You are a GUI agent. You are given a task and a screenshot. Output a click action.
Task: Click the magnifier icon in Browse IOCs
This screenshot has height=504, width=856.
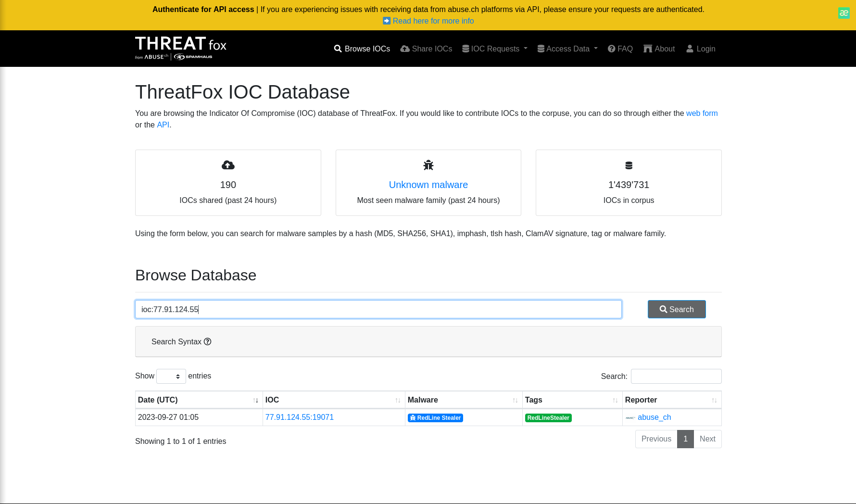coord(338,49)
